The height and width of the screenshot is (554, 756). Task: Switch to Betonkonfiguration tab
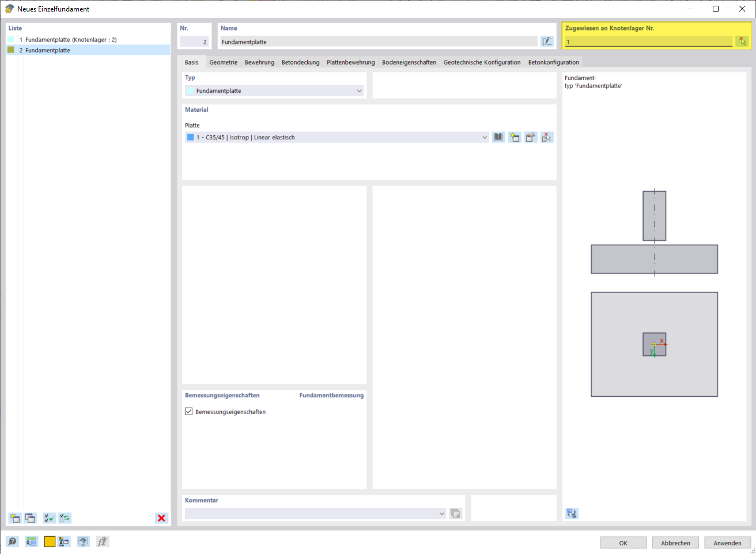point(553,62)
